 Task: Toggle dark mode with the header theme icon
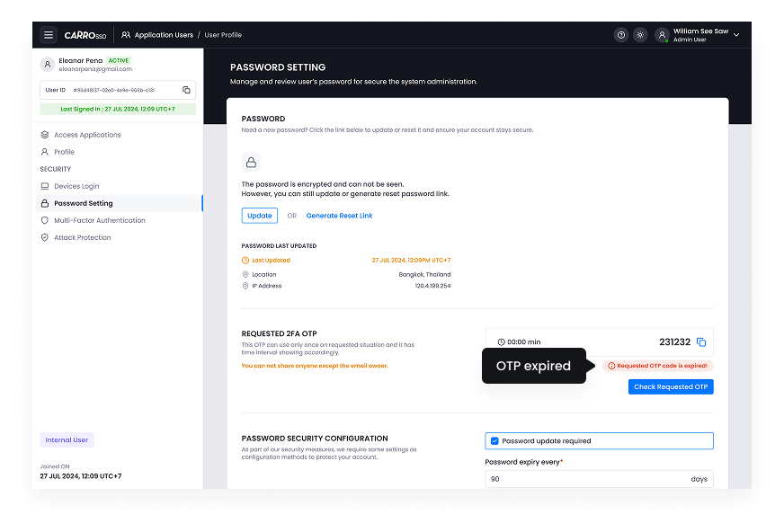pos(640,35)
